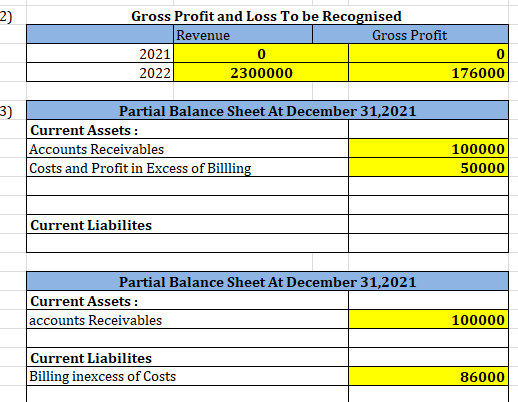Viewport: 518px width, 402px height.
Task: Select the 86000 value cell
Action: pos(428,377)
